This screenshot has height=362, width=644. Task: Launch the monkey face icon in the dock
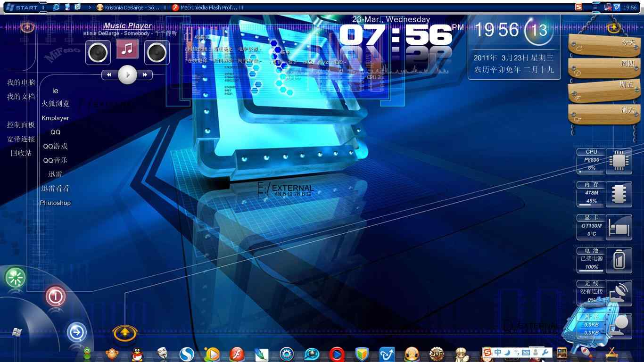pyautogui.click(x=112, y=354)
